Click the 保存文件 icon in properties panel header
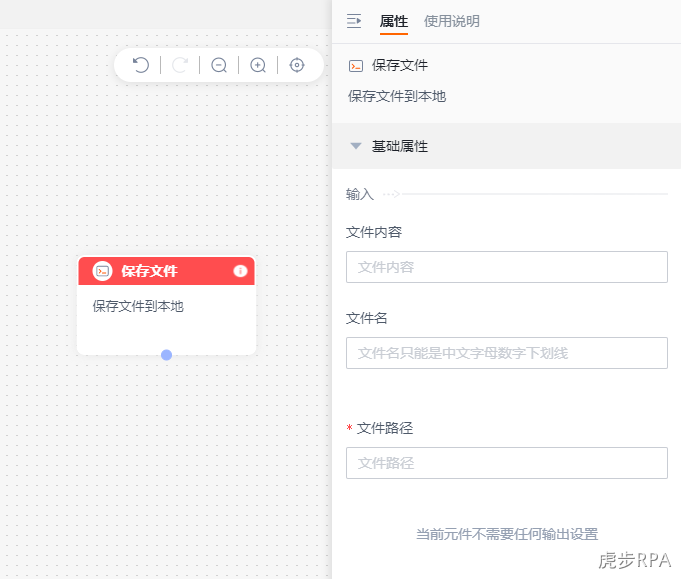This screenshot has width=681, height=579. (356, 66)
